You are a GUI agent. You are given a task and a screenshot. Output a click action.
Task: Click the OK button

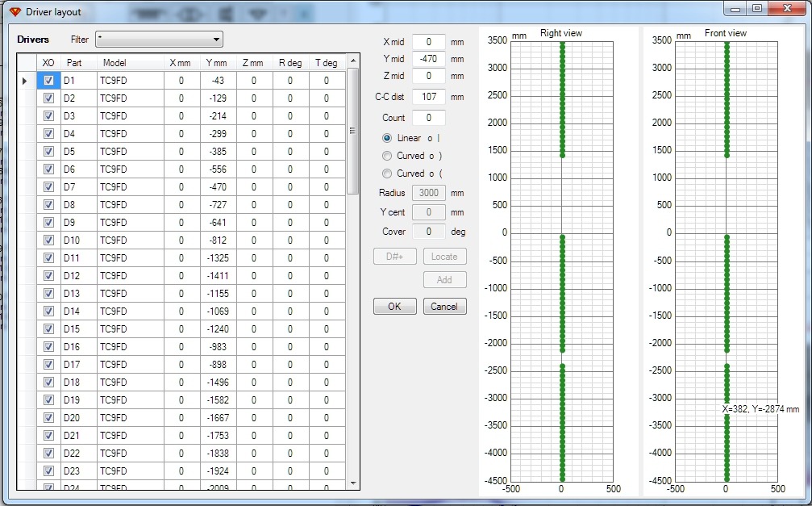(394, 307)
